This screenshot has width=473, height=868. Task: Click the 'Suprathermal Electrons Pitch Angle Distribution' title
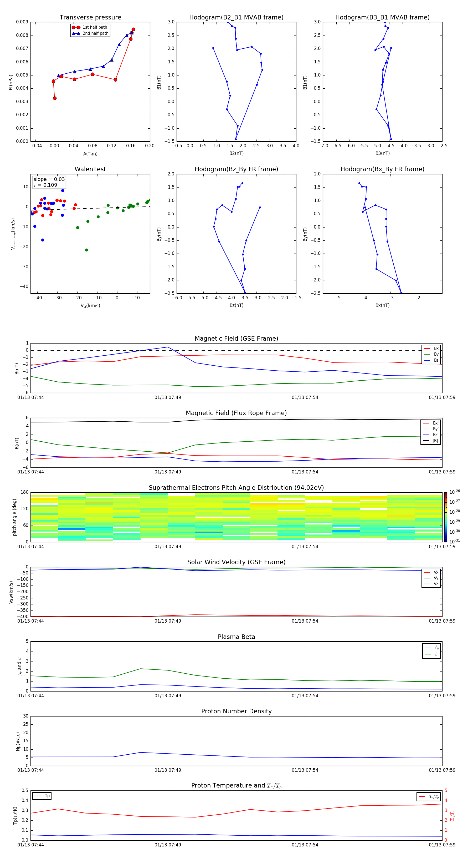(236, 488)
